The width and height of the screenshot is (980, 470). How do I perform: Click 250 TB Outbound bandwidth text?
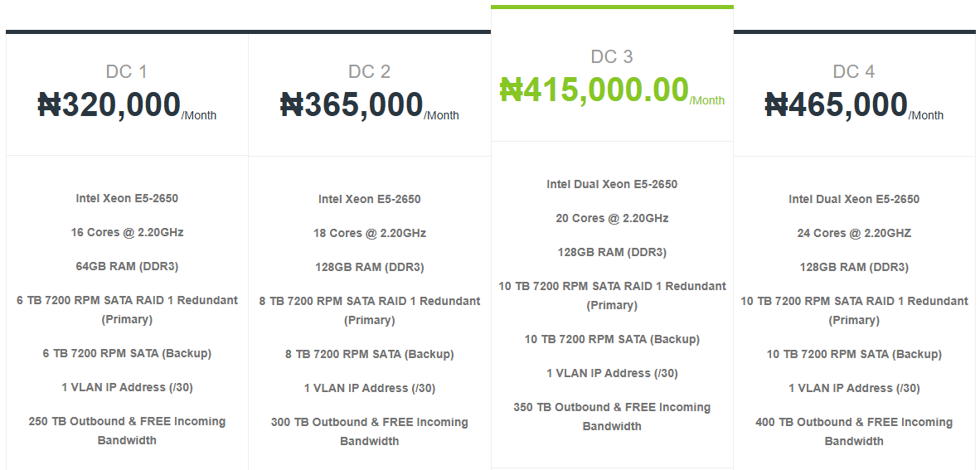pyautogui.click(x=127, y=430)
